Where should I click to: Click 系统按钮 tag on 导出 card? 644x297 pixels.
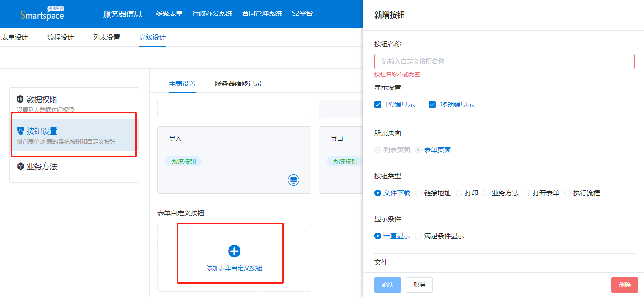point(345,161)
